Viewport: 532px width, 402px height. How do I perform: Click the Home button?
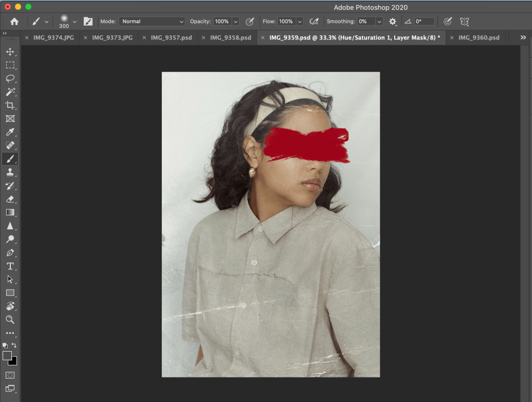pyautogui.click(x=14, y=21)
